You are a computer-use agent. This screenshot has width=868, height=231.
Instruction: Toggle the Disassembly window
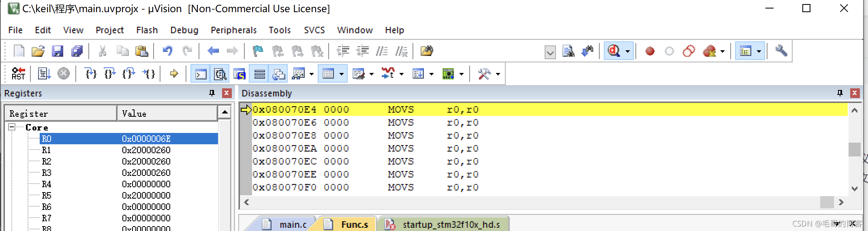click(x=220, y=74)
